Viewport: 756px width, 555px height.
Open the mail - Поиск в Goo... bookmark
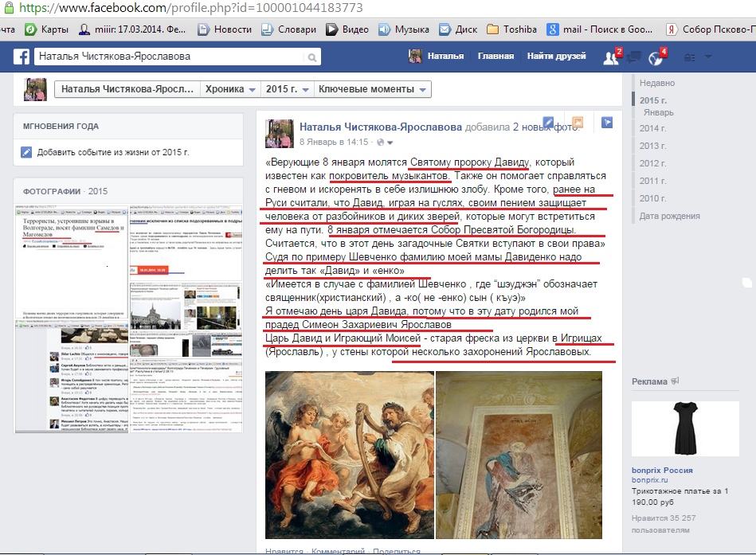coord(599,29)
